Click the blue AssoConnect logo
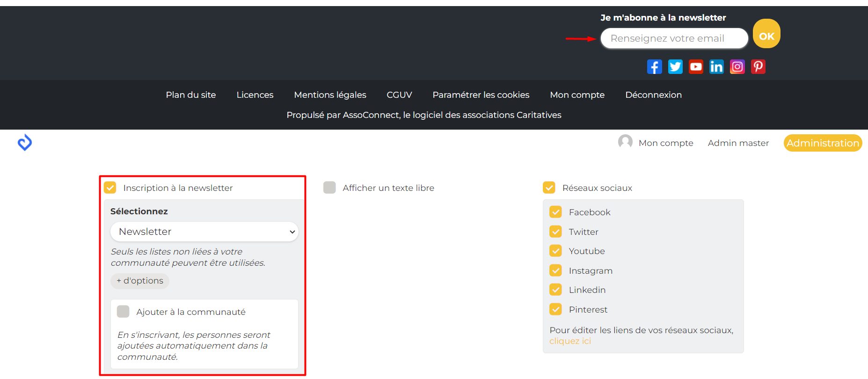Image resolution: width=868 pixels, height=379 pixels. click(25, 143)
